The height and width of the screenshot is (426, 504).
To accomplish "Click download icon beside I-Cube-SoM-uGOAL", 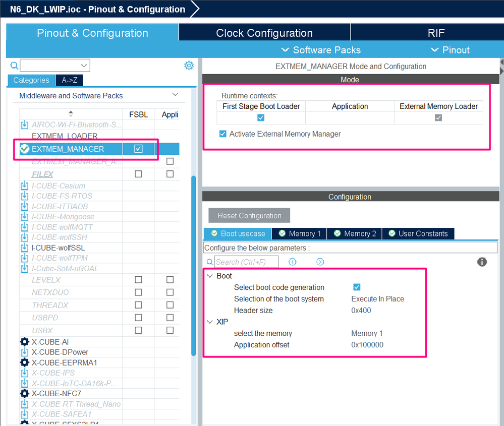I will [24, 268].
